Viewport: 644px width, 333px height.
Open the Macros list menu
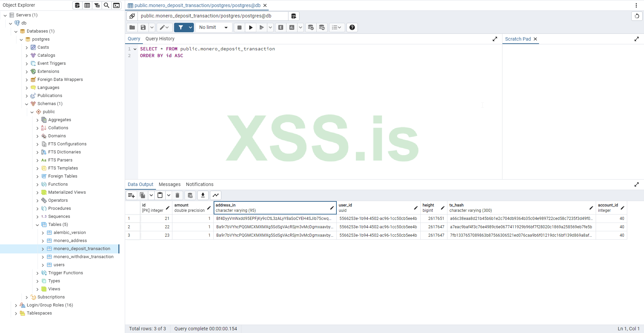pyautogui.click(x=336, y=28)
